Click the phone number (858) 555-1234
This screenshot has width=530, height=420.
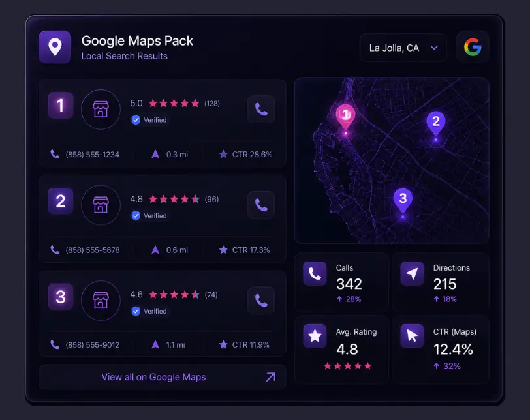click(x=92, y=155)
